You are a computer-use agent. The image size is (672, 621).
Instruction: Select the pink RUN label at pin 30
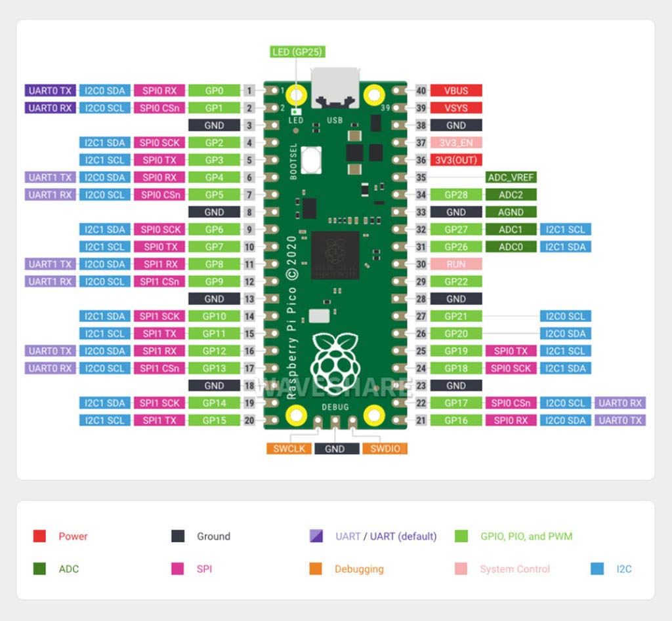click(x=456, y=264)
